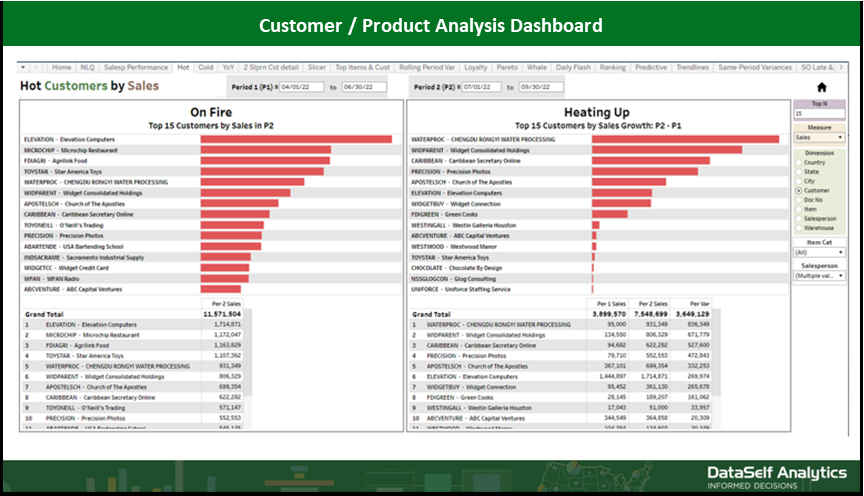
Task: Open the Rolling Period Var tab
Action: [x=426, y=67]
